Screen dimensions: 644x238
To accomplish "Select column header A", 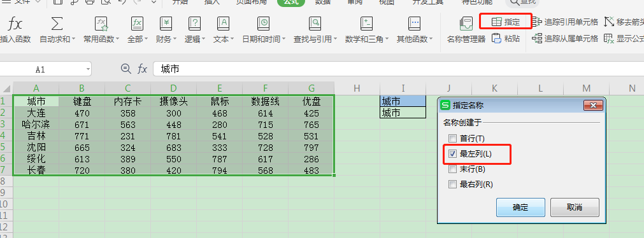I will pyautogui.click(x=36, y=88).
